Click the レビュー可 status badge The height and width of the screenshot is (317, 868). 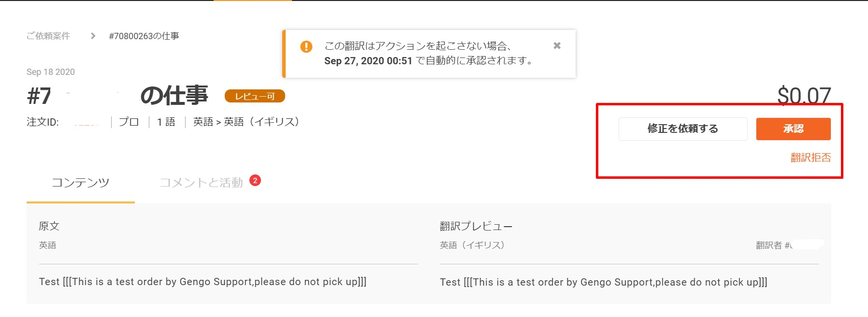(x=255, y=96)
